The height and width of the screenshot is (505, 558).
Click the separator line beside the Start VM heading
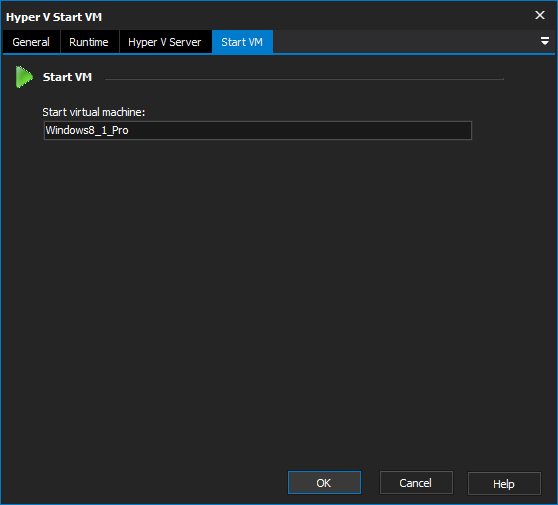(x=304, y=79)
